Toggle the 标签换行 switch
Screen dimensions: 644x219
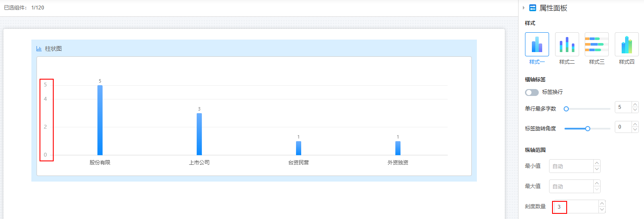pos(532,93)
